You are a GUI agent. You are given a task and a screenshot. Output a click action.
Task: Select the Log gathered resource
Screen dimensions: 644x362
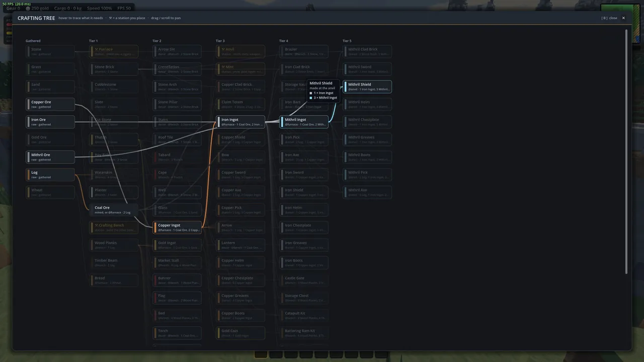50,174
